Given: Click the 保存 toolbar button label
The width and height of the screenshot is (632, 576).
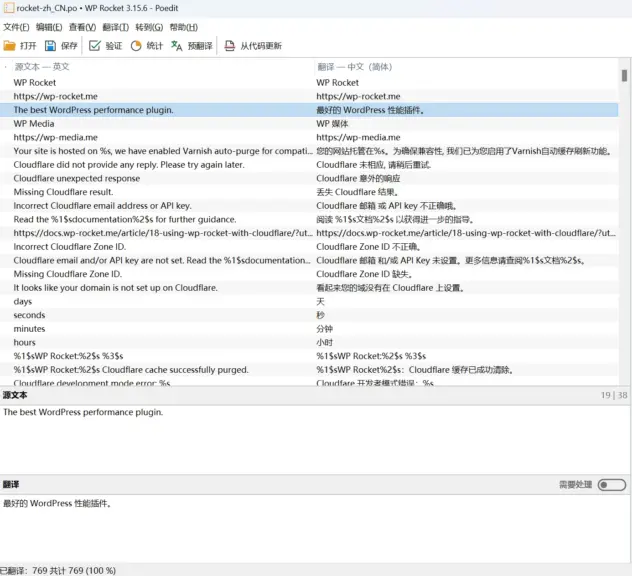Looking at the screenshot, I should (69, 46).
